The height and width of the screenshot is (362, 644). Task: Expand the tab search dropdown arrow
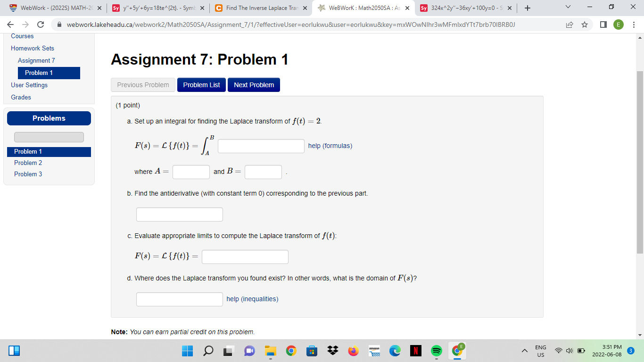(x=567, y=8)
